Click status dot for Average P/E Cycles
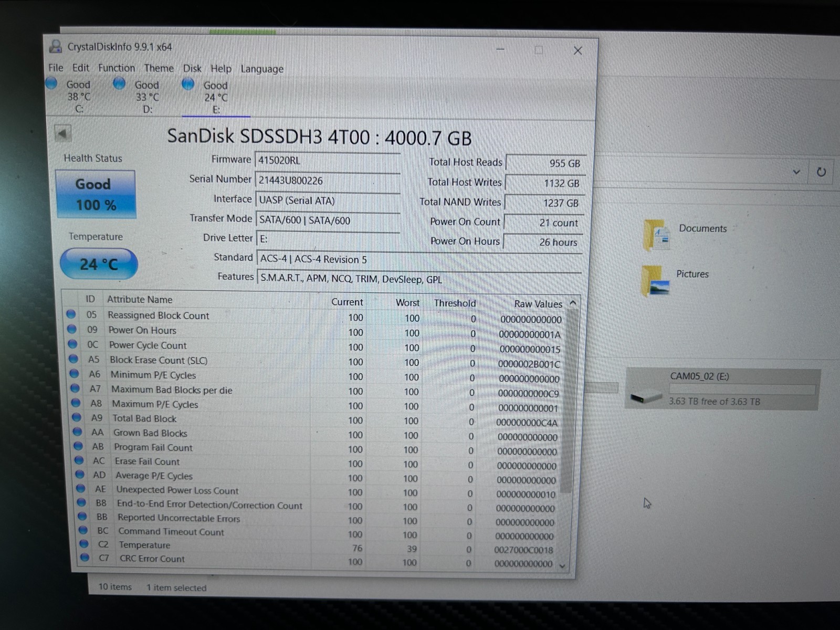The height and width of the screenshot is (630, 840). [x=80, y=474]
